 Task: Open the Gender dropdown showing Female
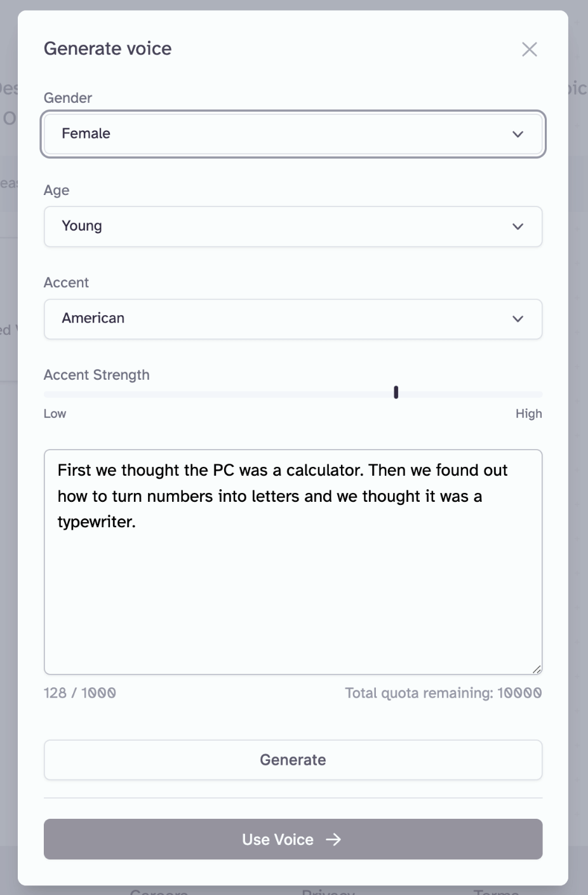point(293,134)
